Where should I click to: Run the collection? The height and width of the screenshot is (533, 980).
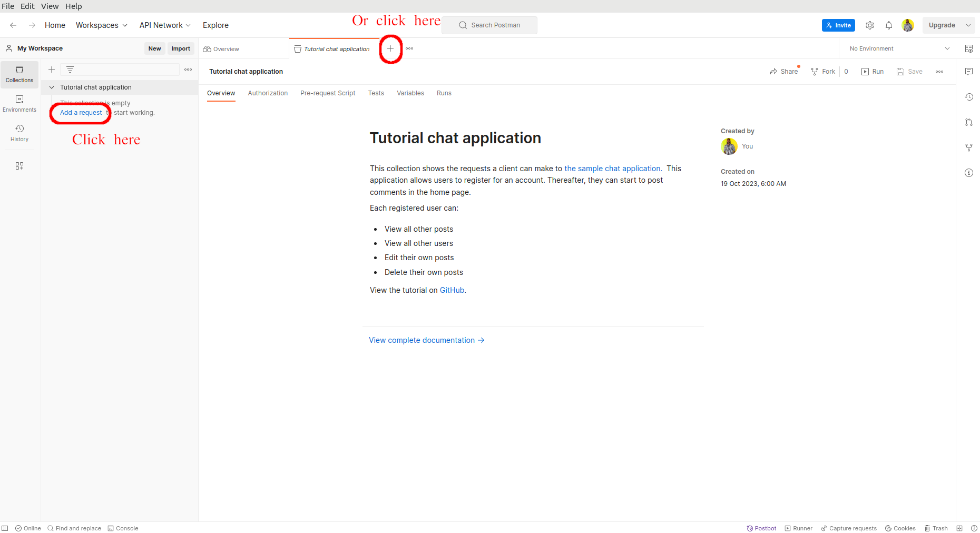coord(873,72)
